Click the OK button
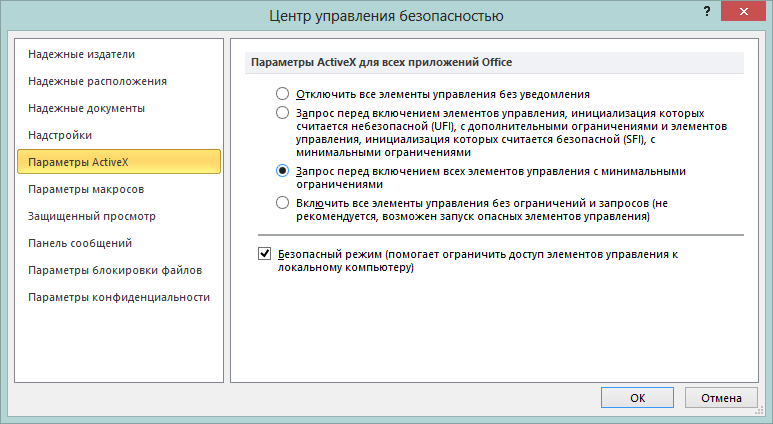The height and width of the screenshot is (424, 773). [x=637, y=397]
